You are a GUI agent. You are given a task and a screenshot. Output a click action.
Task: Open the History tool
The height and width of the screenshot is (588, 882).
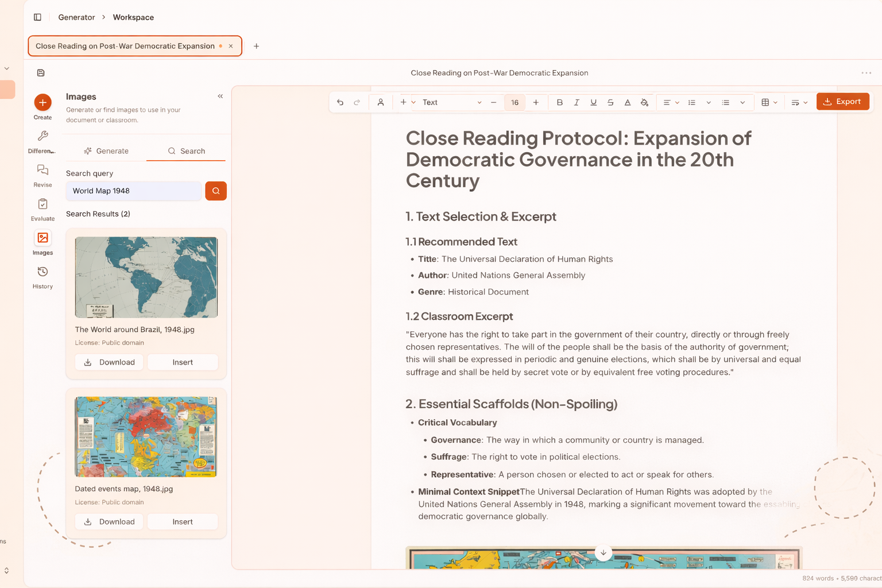click(42, 277)
